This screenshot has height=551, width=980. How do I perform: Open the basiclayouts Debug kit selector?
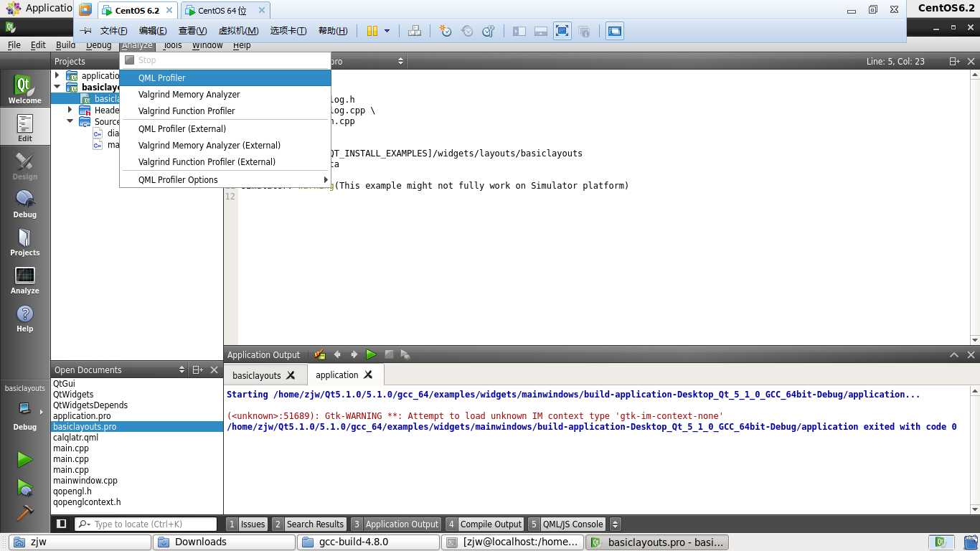[24, 410]
